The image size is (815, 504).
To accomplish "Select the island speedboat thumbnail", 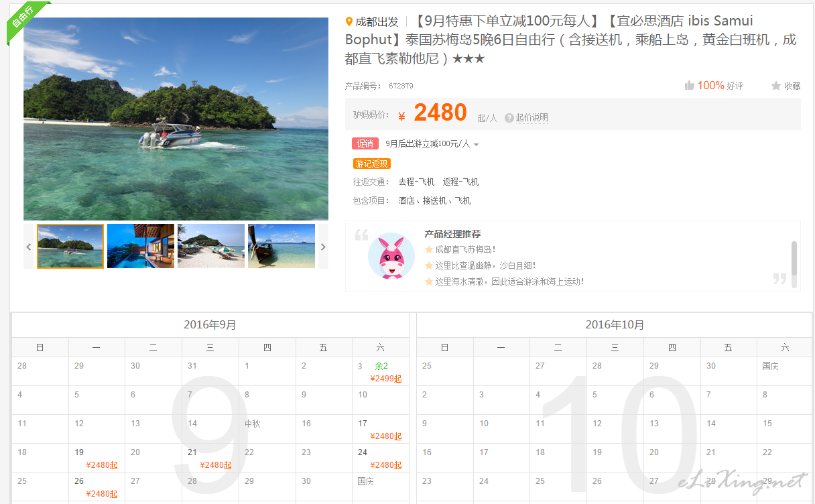I will (70, 246).
